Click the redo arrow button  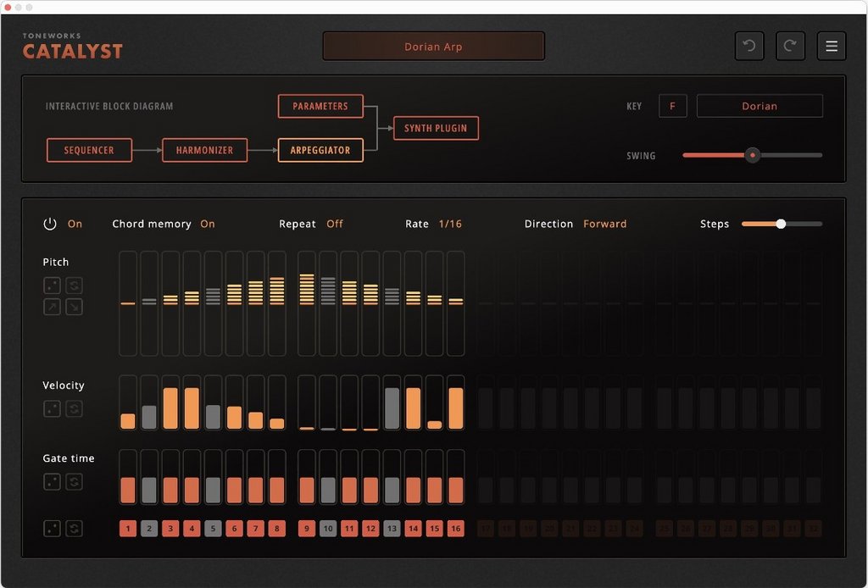pyautogui.click(x=790, y=46)
